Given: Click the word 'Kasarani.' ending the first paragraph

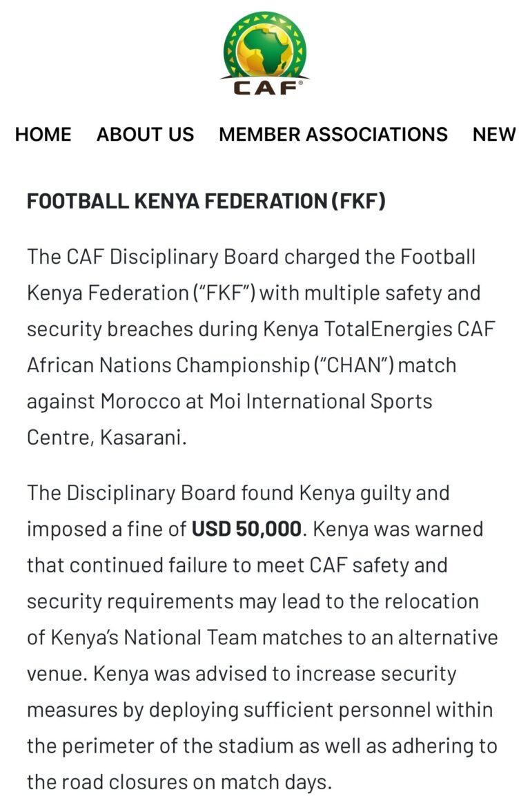Looking at the screenshot, I should click(x=143, y=438).
